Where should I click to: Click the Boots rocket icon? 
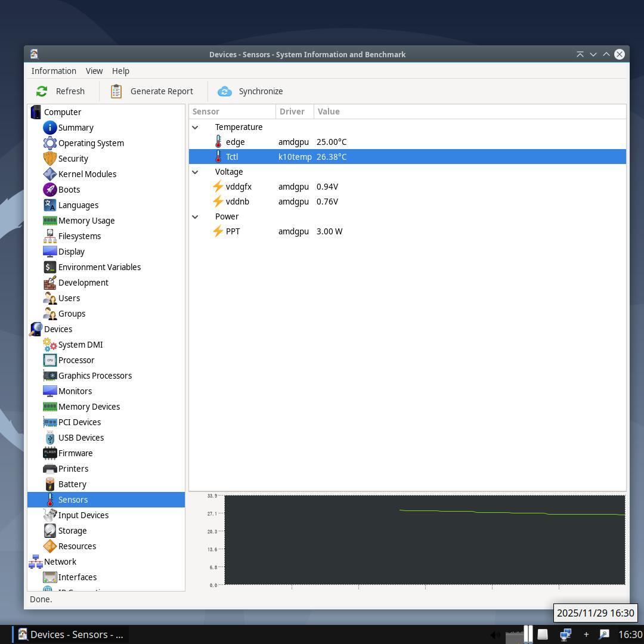pyautogui.click(x=50, y=190)
